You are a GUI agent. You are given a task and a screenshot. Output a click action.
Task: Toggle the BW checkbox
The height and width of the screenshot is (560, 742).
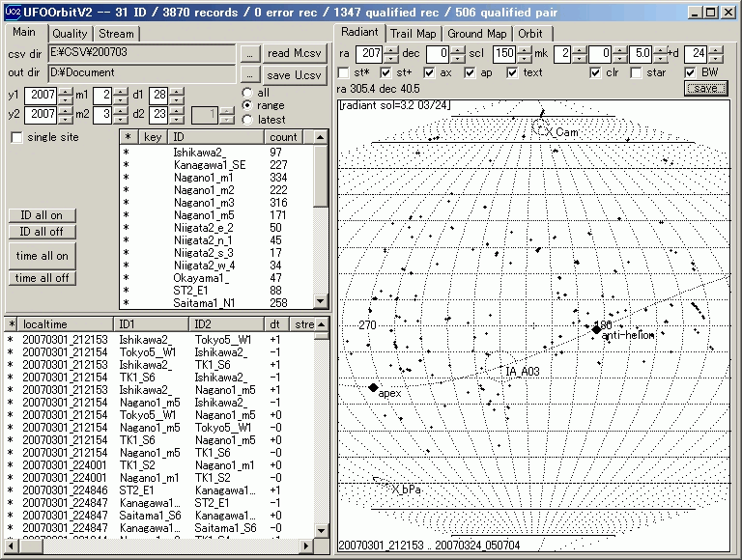point(690,72)
